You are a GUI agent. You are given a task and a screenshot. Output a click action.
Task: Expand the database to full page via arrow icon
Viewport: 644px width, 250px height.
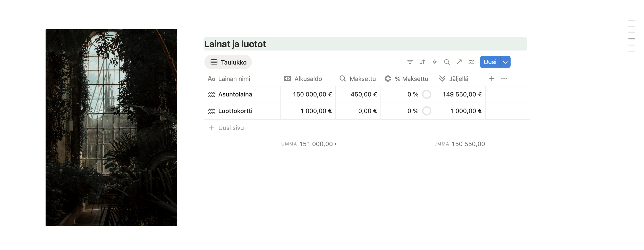coord(459,62)
